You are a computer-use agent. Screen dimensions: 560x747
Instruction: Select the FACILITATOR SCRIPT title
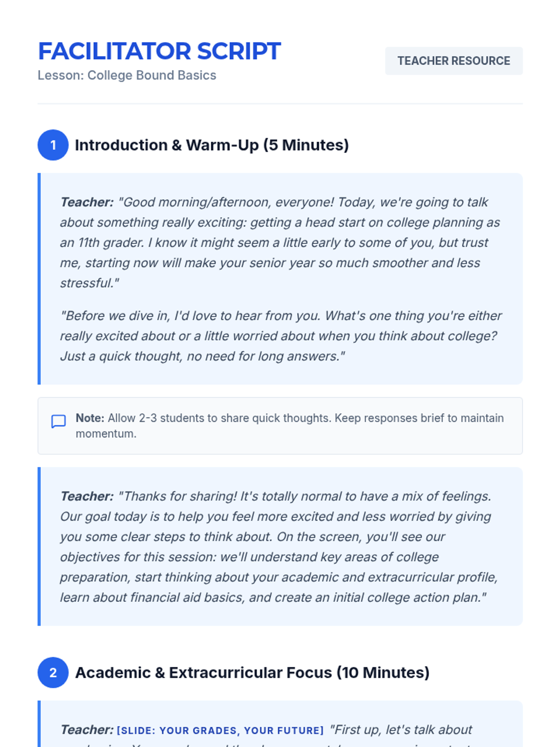(159, 51)
